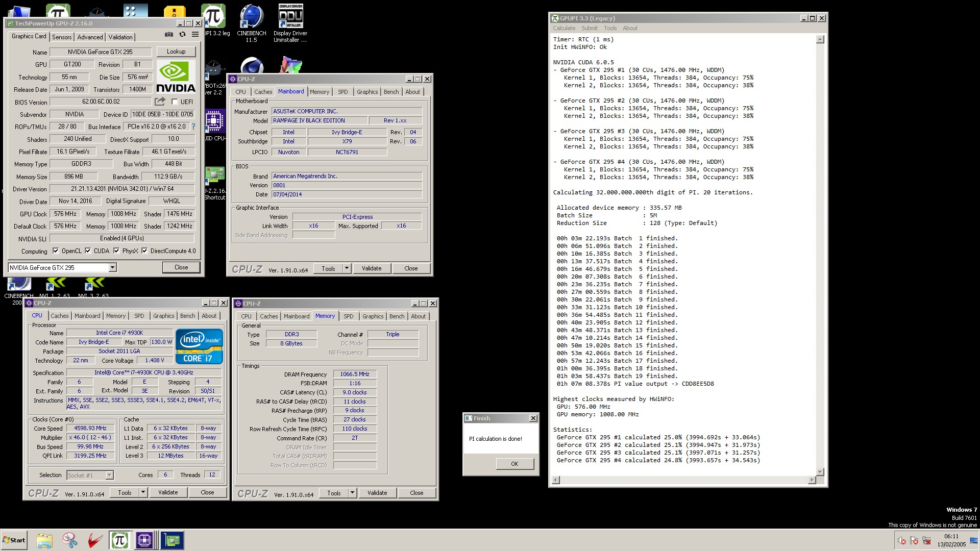
Task: Click the Start button
Action: tap(14, 540)
